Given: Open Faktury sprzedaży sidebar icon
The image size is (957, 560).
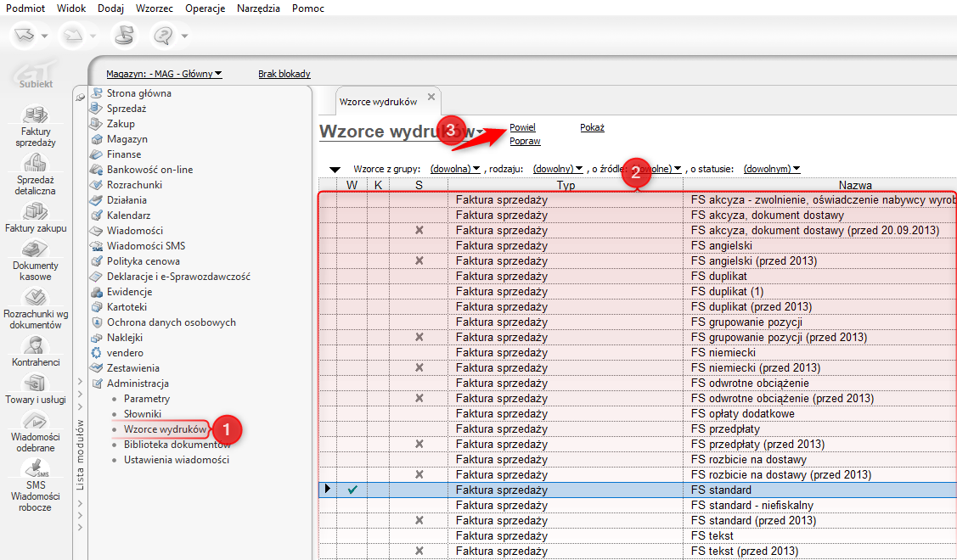Looking at the screenshot, I should point(37,115).
